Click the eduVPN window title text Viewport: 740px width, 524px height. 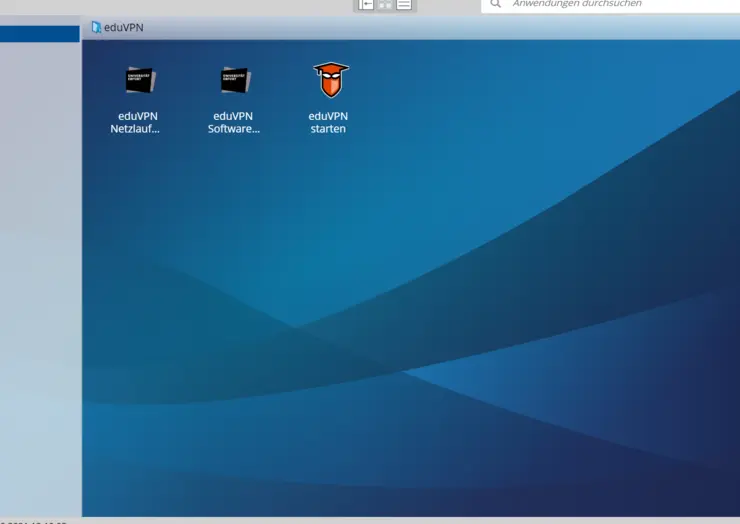coord(124,27)
